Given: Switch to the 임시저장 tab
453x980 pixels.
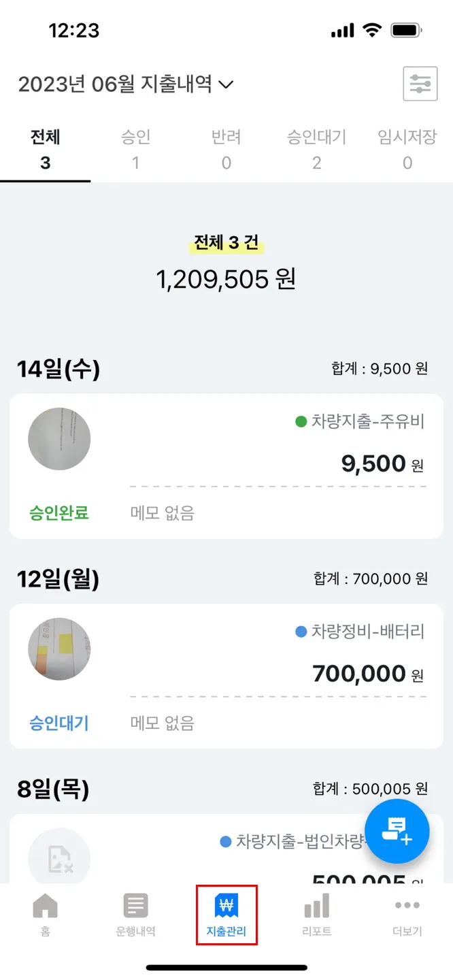Looking at the screenshot, I should coord(407,149).
